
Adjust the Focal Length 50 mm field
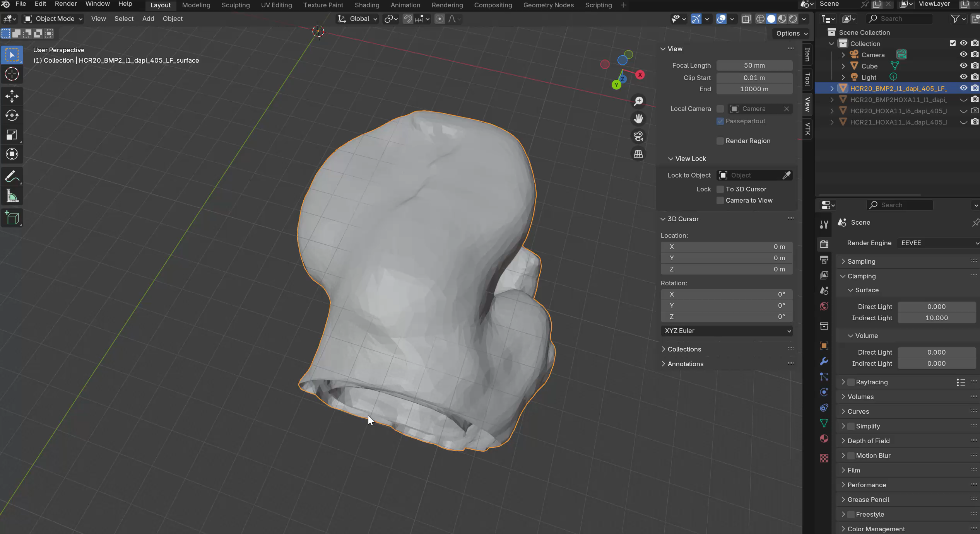click(754, 65)
